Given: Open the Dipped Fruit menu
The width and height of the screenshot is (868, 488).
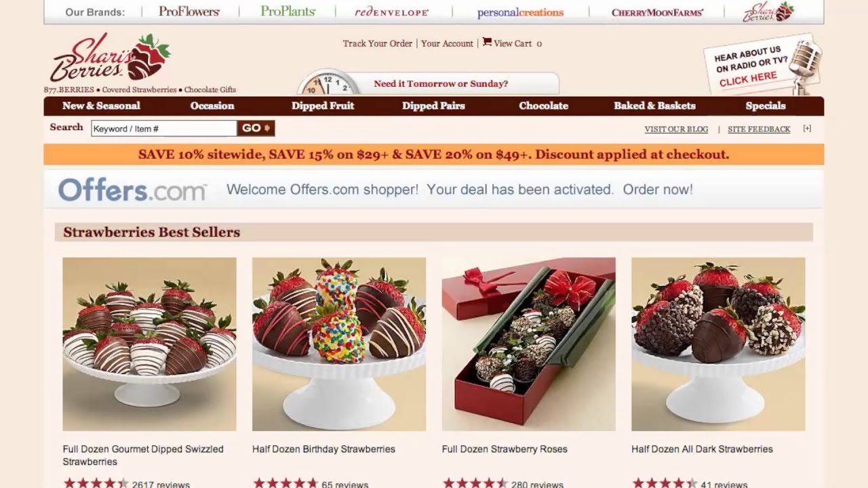Looking at the screenshot, I should coord(323,106).
